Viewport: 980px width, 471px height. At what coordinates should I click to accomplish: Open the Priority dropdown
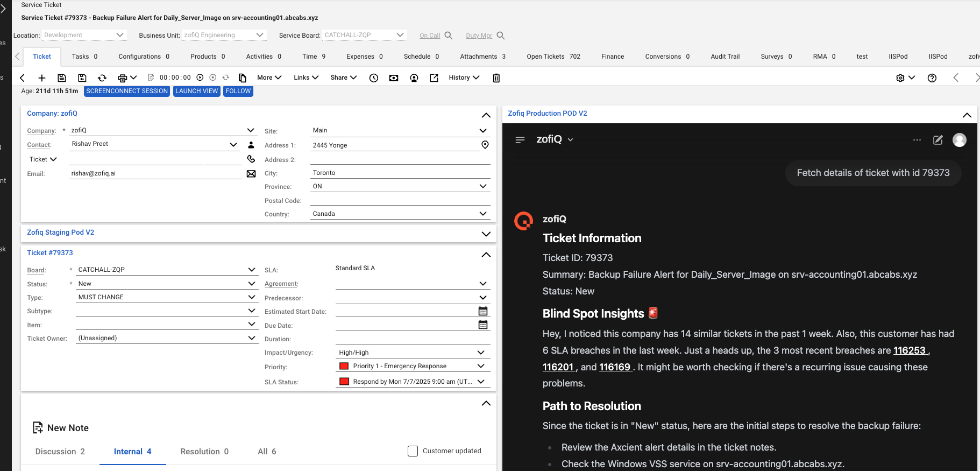coord(413,366)
